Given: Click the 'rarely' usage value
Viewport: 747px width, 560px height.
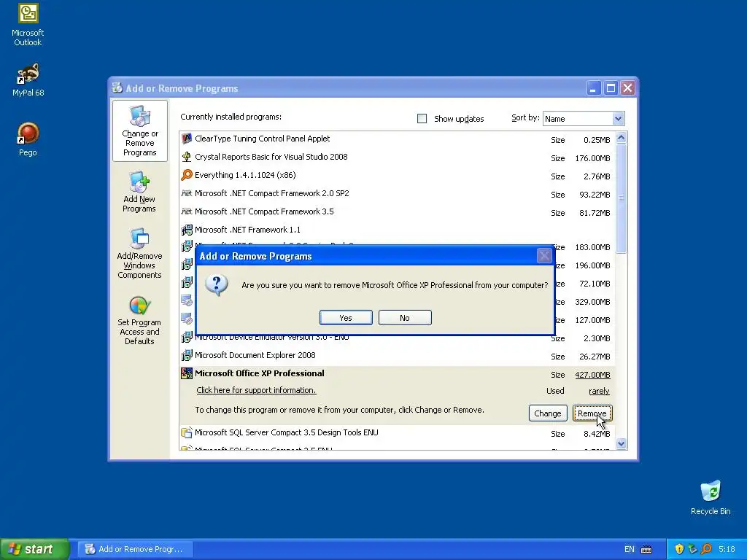Looking at the screenshot, I should (x=599, y=391).
